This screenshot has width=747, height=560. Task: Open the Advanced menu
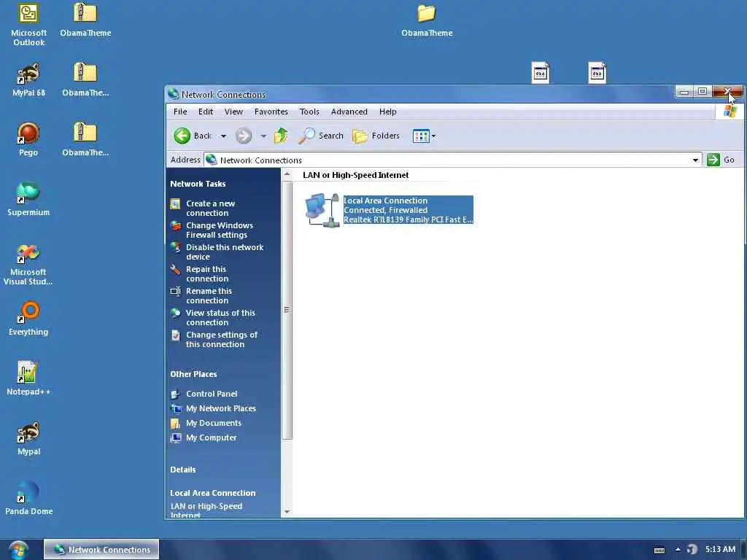[x=349, y=112]
